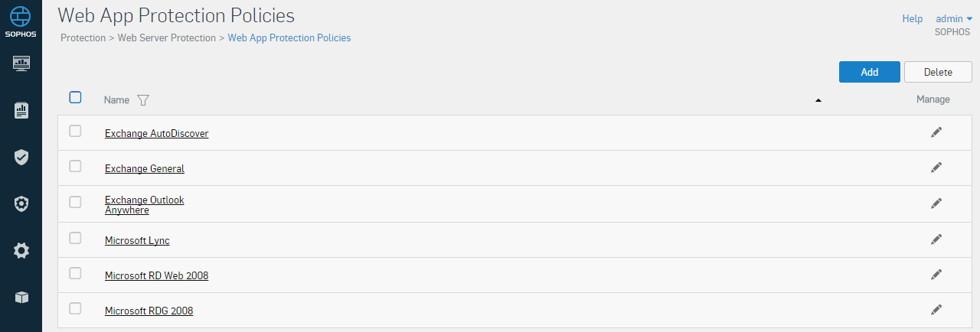Image resolution: width=980 pixels, height=332 pixels.
Task: Open the Microsoft RD Web 2008 policy link
Action: click(x=156, y=275)
